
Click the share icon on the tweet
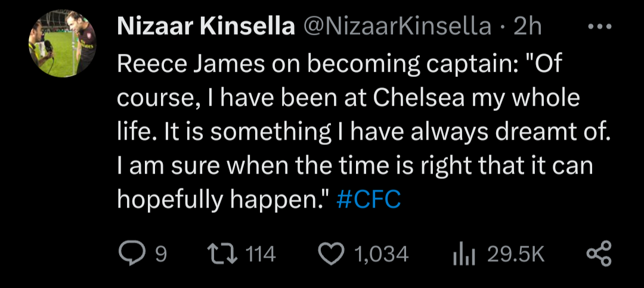[599, 255]
